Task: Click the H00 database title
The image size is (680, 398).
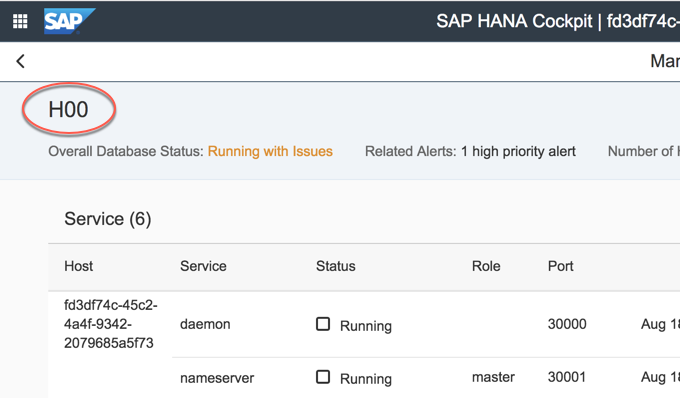Action: point(69,109)
